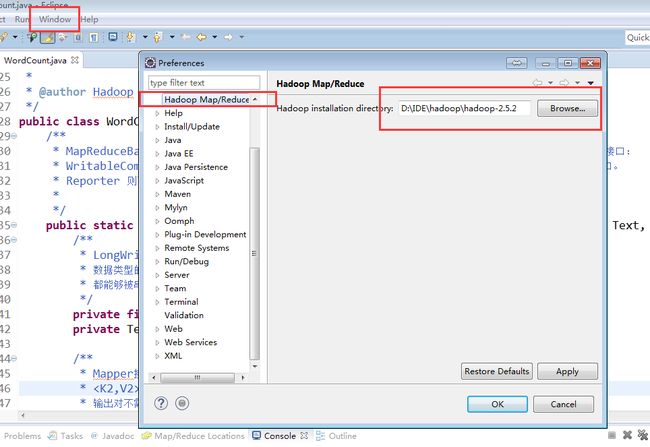Collapse the code fold at line 36
650x447 pixels.
pos(15,240)
